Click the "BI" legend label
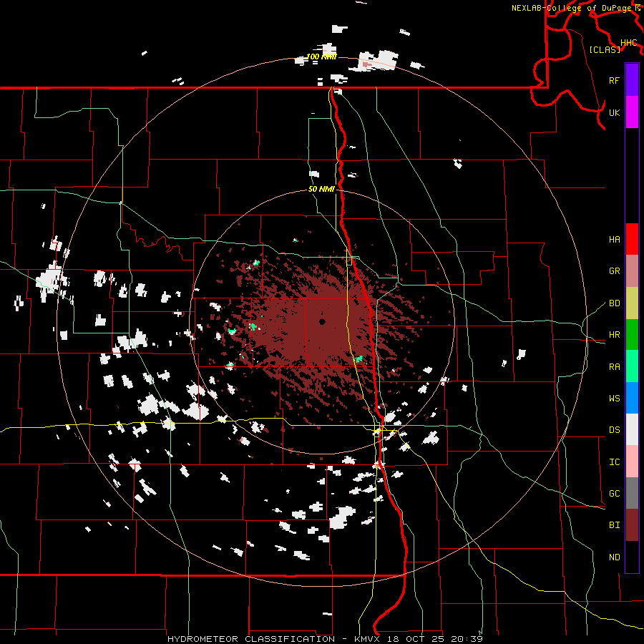 (x=614, y=525)
